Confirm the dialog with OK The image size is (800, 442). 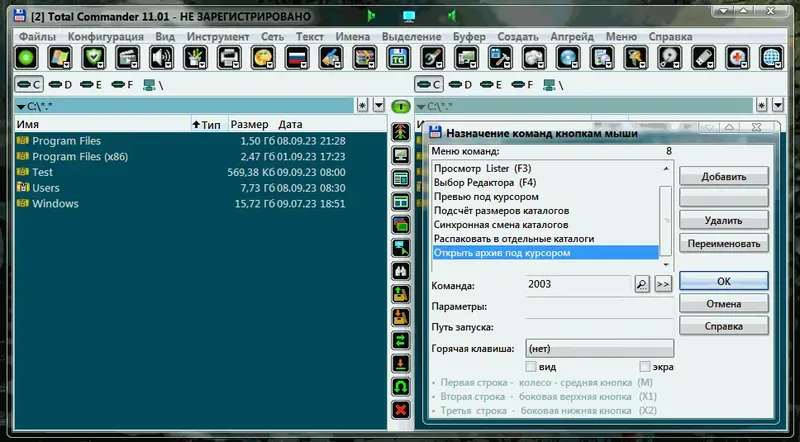point(723,281)
